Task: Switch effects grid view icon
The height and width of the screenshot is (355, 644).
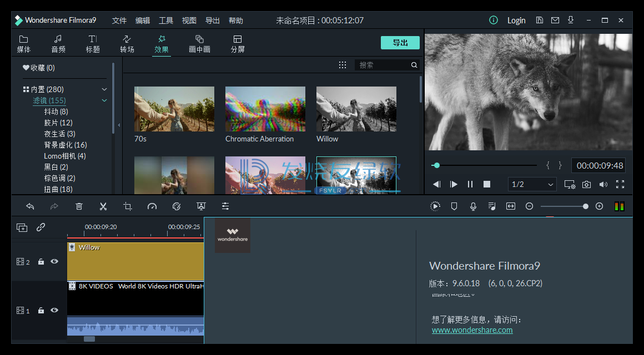Action: coord(343,65)
